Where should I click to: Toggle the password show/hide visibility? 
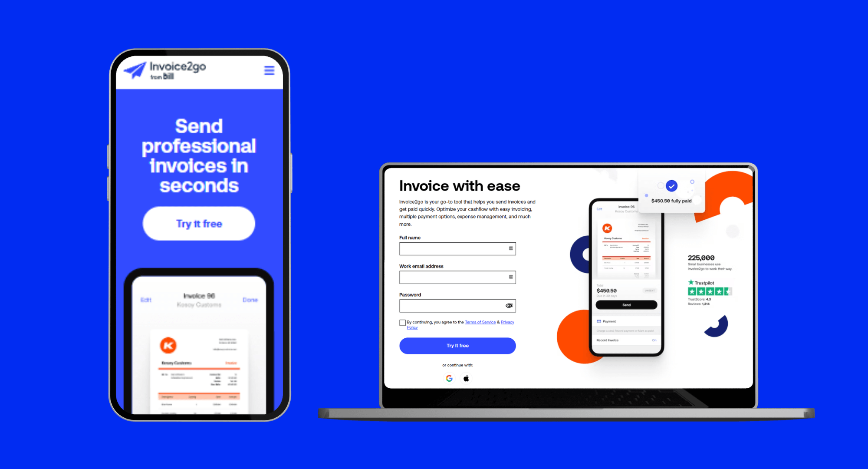(x=509, y=305)
